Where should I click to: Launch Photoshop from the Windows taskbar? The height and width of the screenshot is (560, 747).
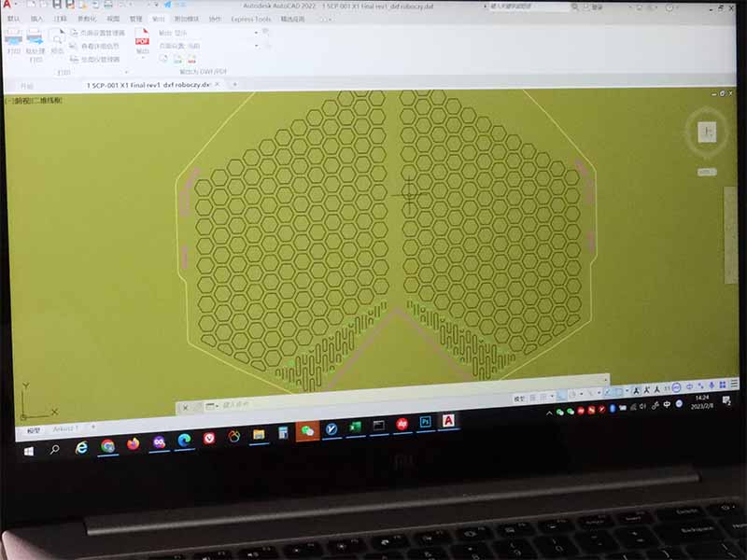coord(426,423)
